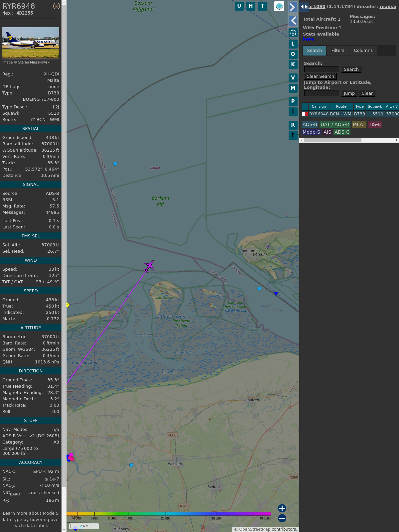Toggle Mode-S source legend

311,132
